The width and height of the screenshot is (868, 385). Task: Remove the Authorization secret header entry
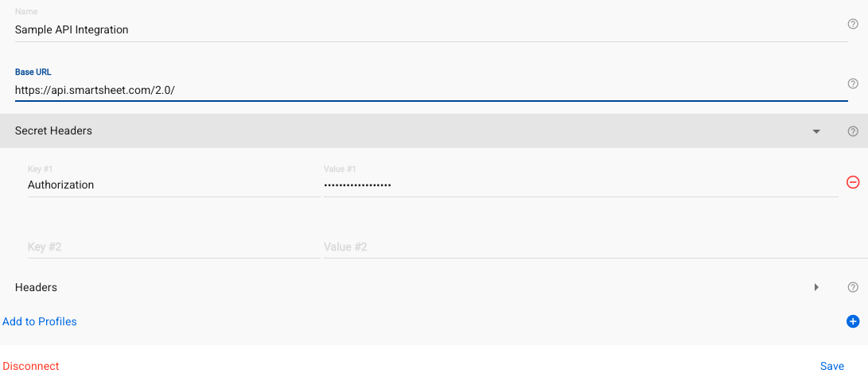[853, 182]
